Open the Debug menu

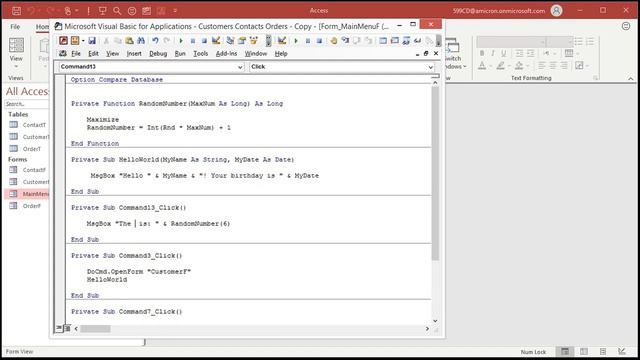point(158,53)
